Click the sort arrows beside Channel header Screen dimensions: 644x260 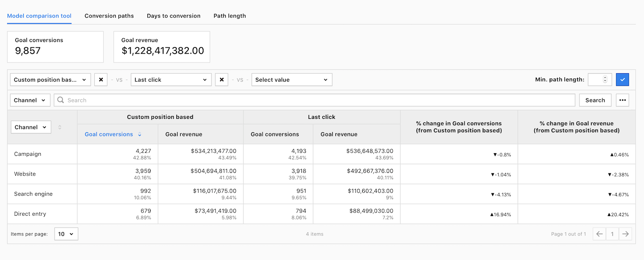coord(59,127)
